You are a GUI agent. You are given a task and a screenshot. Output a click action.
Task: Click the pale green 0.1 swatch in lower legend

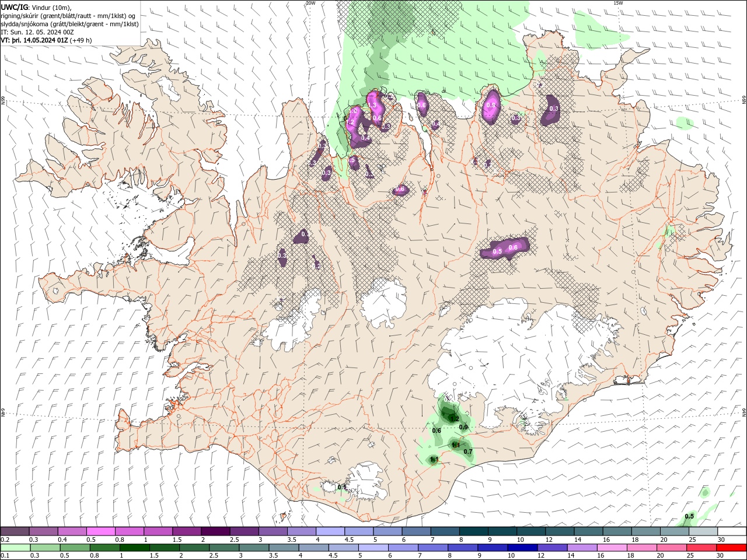(x=15, y=548)
